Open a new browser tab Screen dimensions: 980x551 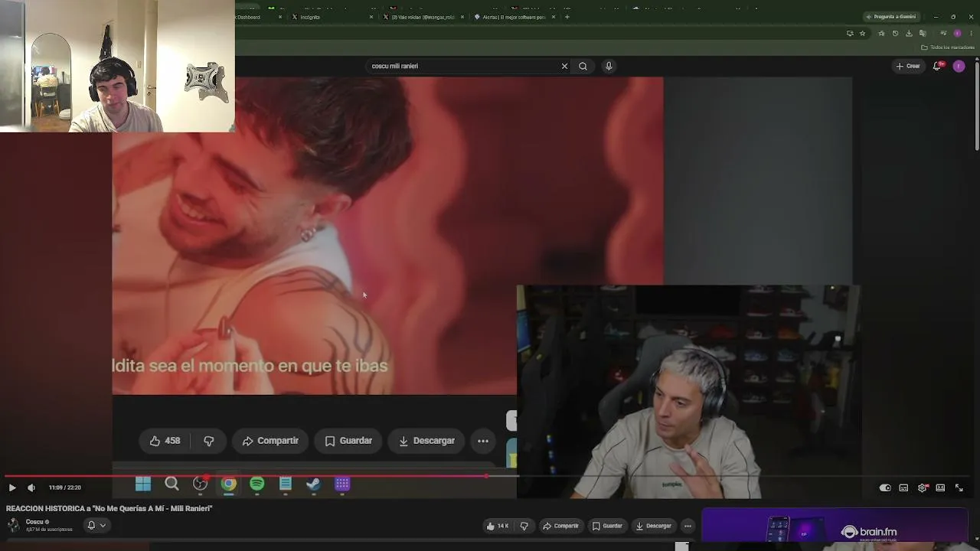567,17
